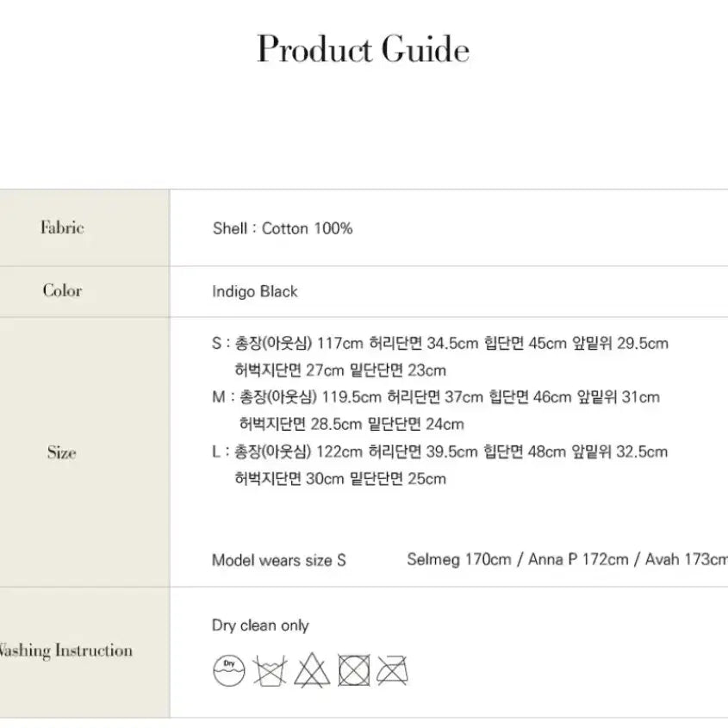
Task: Click the Shell : Cotton 100% text
Action: click(x=282, y=228)
